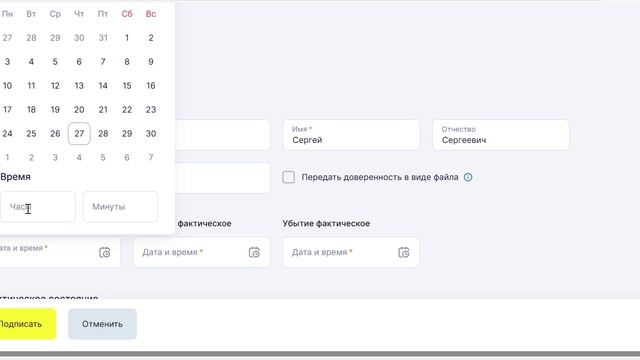This screenshot has width=640, height=360.
Task: Select day 24 in the calendar
Action: 7,133
